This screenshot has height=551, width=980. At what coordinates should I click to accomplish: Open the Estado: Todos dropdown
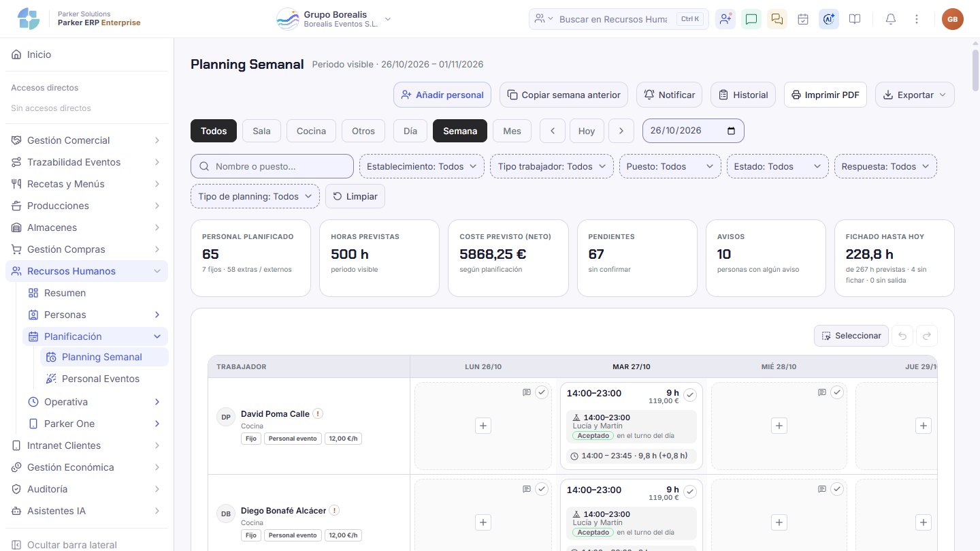777,166
